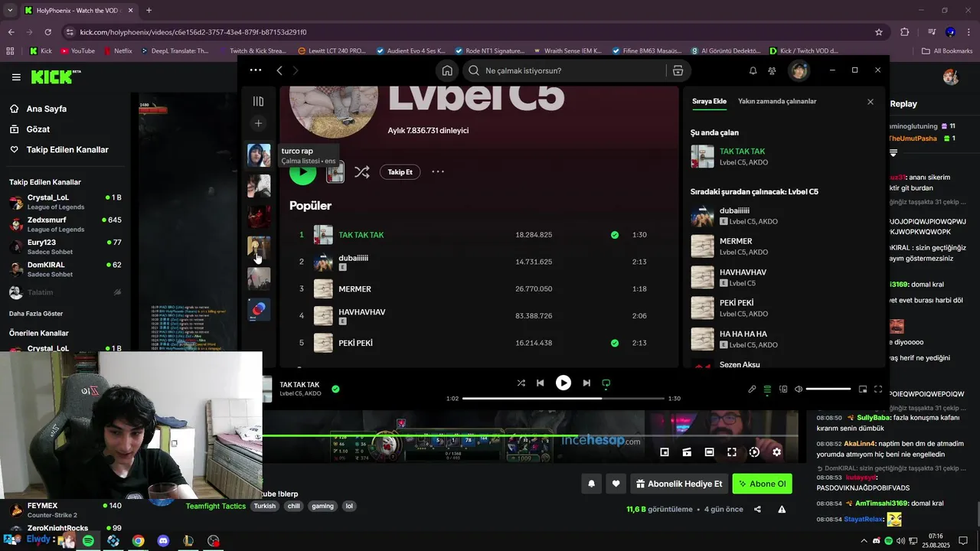Screen dimensions: 980x551
Task: Go back in Spotify navigation
Action: pos(279,70)
